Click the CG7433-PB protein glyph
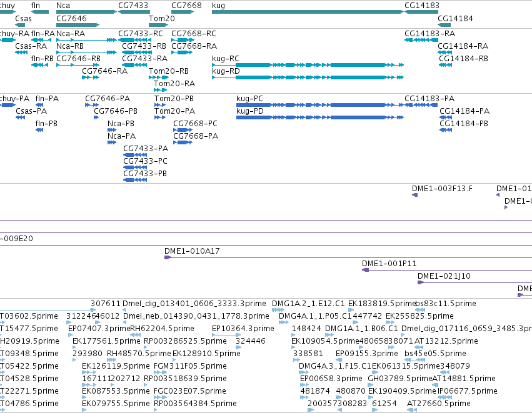This screenshot has height=413, width=532. pyautogui.click(x=135, y=180)
